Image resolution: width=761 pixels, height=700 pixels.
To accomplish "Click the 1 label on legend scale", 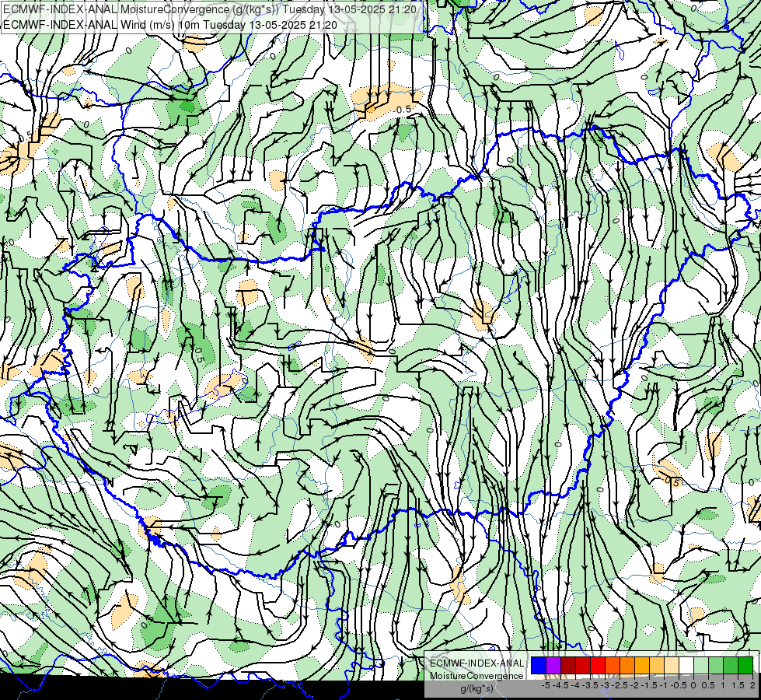I will [x=723, y=685].
